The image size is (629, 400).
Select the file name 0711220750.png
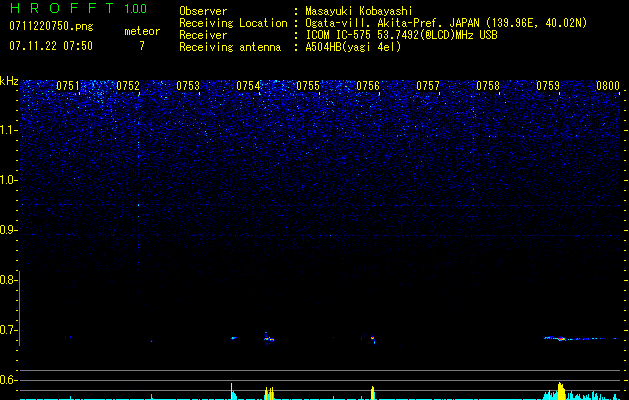[51, 27]
